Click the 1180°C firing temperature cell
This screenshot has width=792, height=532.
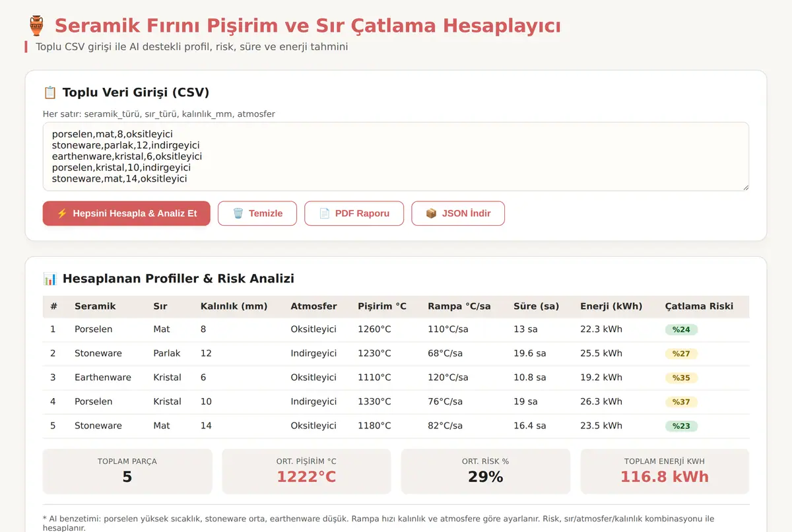click(x=374, y=426)
